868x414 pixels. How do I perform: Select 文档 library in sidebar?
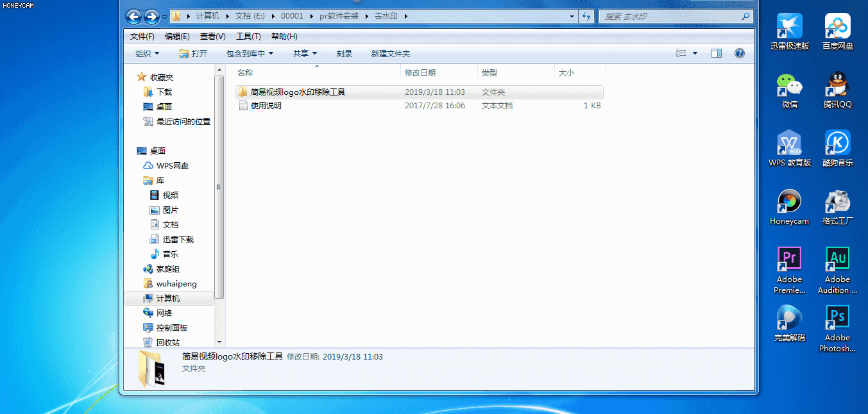click(164, 224)
